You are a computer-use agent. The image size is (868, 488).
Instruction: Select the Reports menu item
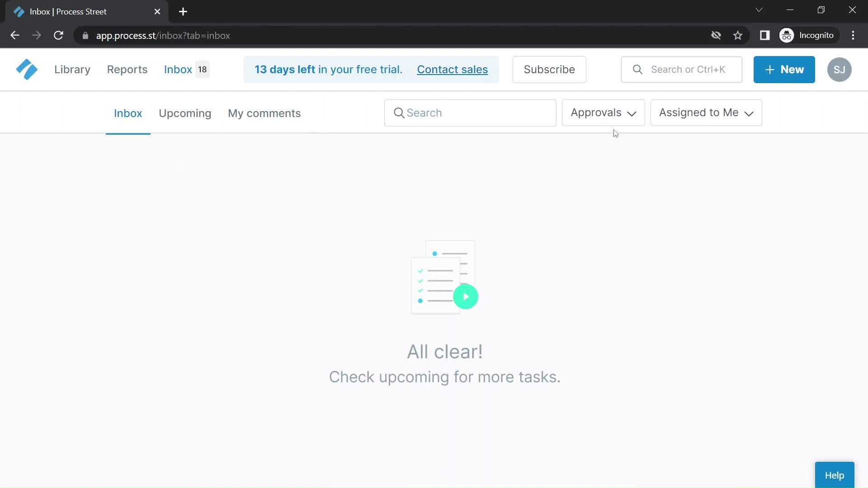[127, 69]
